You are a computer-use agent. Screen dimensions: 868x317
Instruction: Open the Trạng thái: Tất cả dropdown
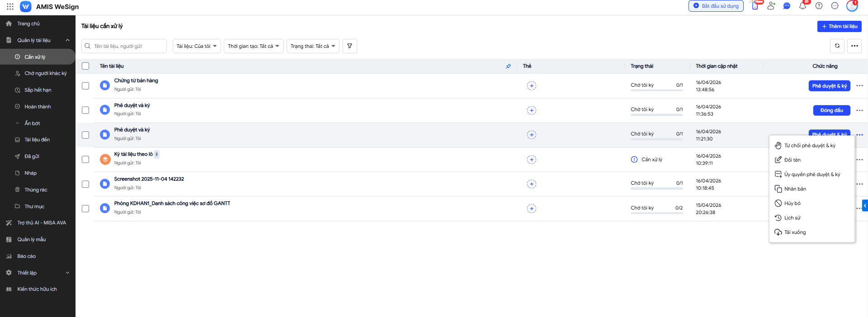pyautogui.click(x=313, y=46)
